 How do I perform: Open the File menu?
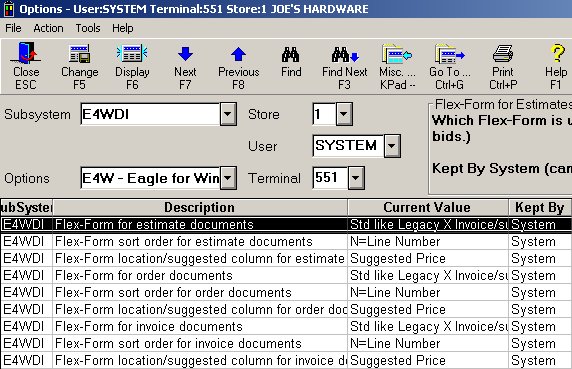click(13, 28)
